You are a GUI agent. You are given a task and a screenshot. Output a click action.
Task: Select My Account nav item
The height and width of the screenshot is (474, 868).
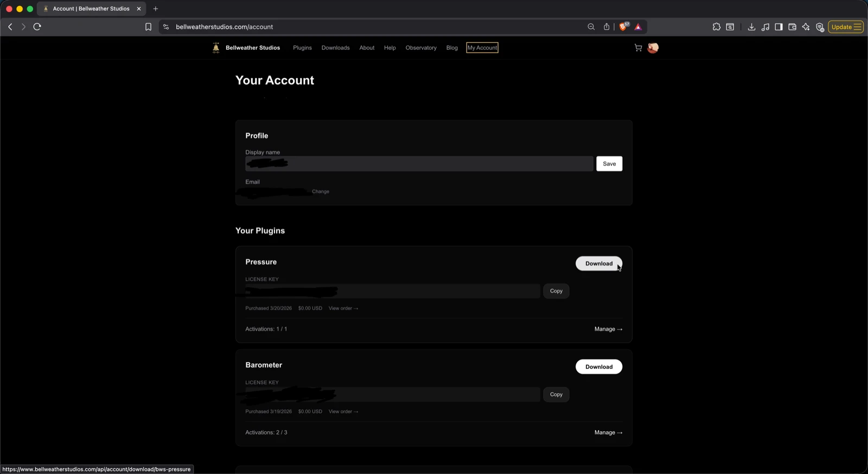(x=482, y=48)
